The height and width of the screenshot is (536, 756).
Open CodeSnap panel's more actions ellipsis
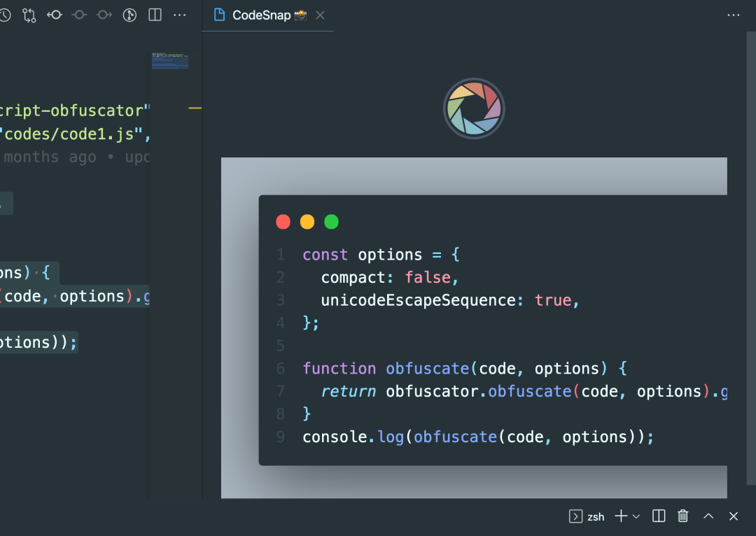tap(733, 15)
